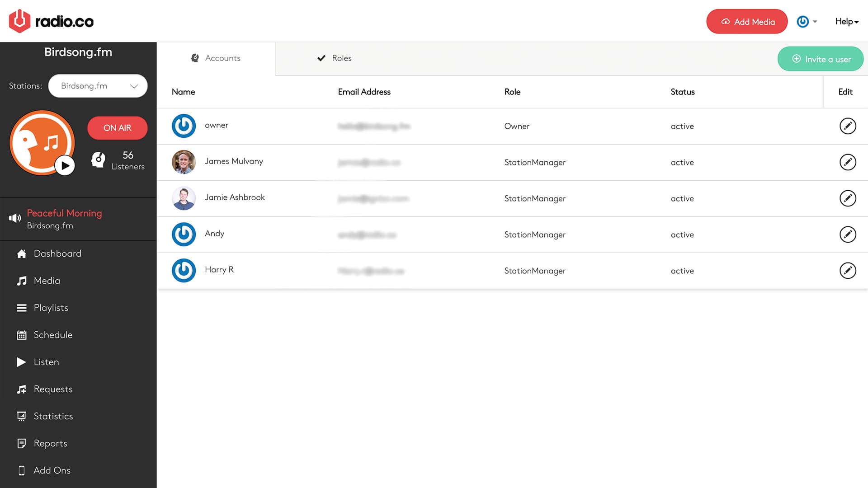Edit Harry R's account
868x488 pixels.
848,271
